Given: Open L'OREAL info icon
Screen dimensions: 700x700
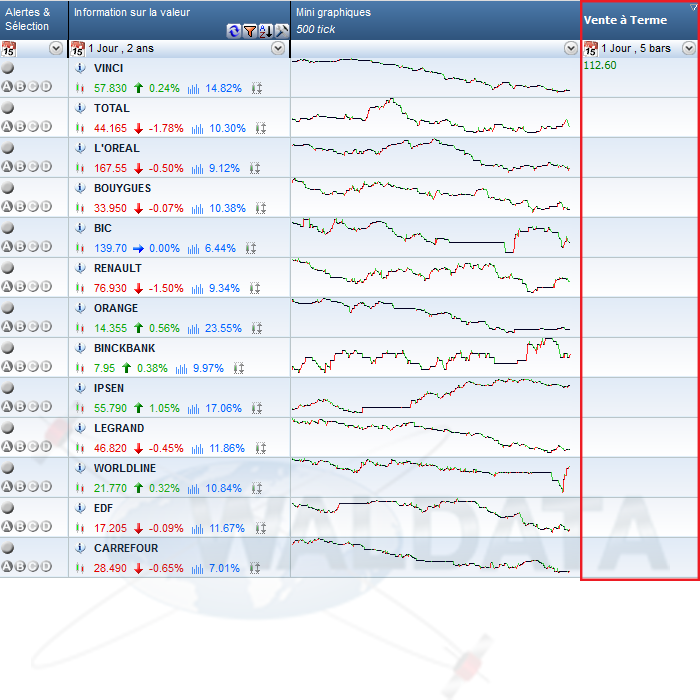Looking at the screenshot, I should coord(80,148).
